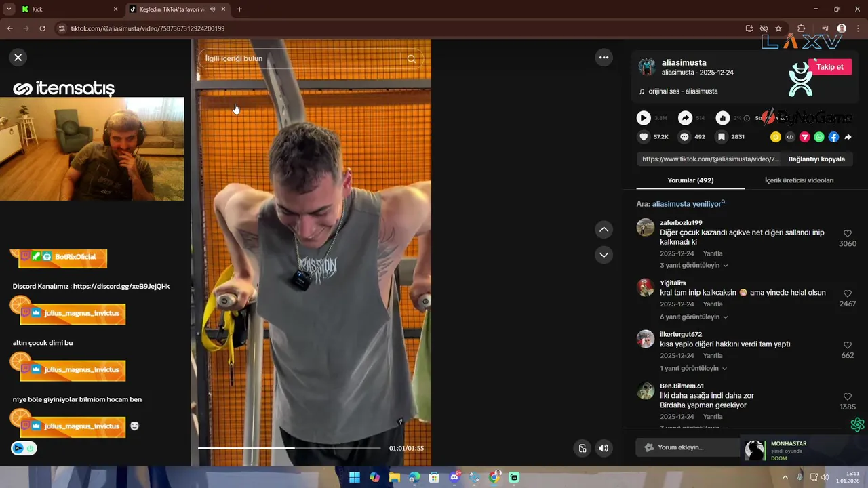The height and width of the screenshot is (488, 868).
Task: Click the info icon next to 2%
Action: click(747, 118)
